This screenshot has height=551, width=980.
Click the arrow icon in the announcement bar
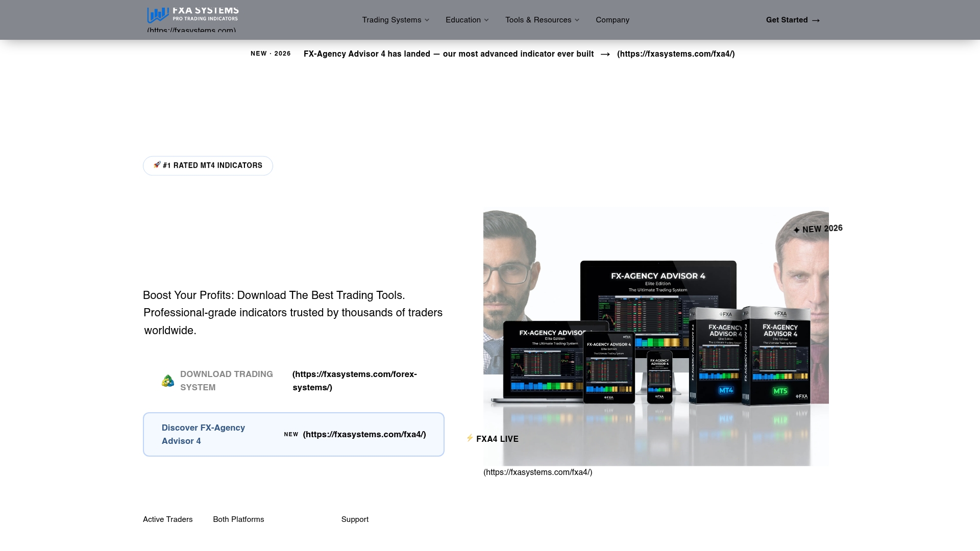tap(605, 54)
